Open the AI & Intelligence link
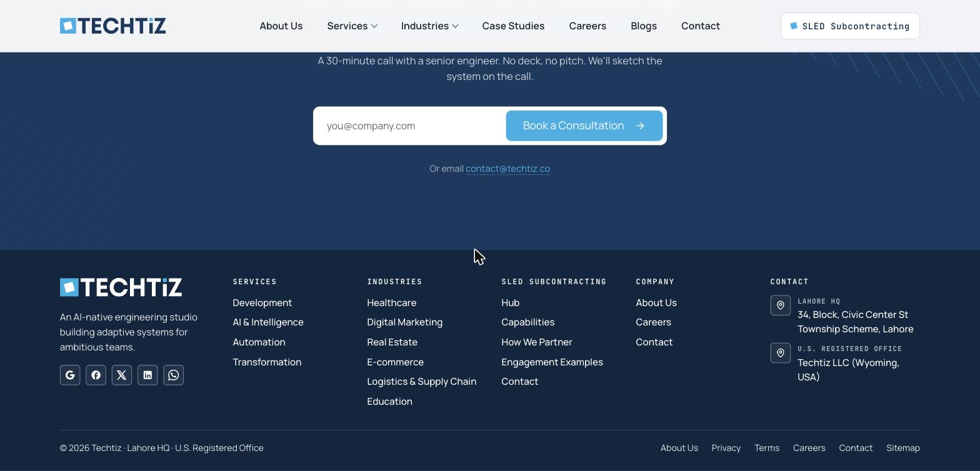 pos(268,322)
